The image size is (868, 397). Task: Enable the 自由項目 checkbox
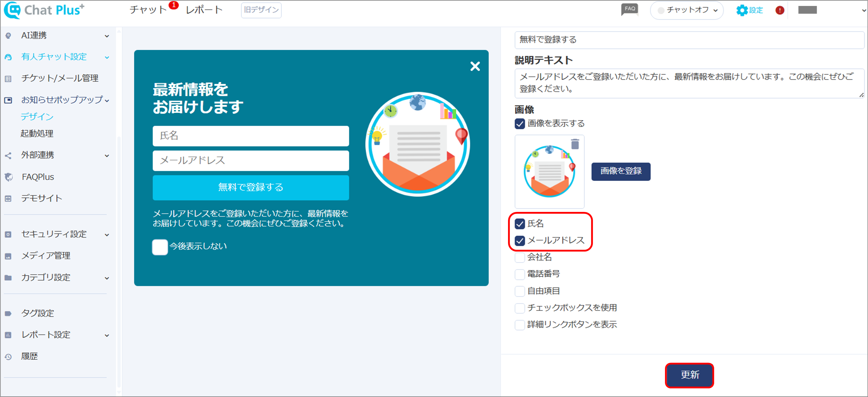point(520,291)
